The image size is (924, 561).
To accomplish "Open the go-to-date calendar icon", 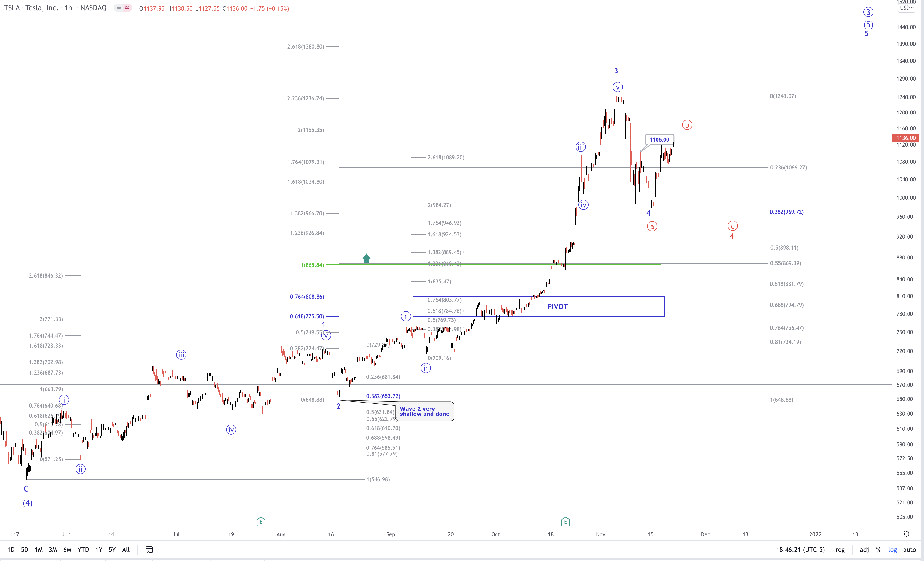I will 149,549.
